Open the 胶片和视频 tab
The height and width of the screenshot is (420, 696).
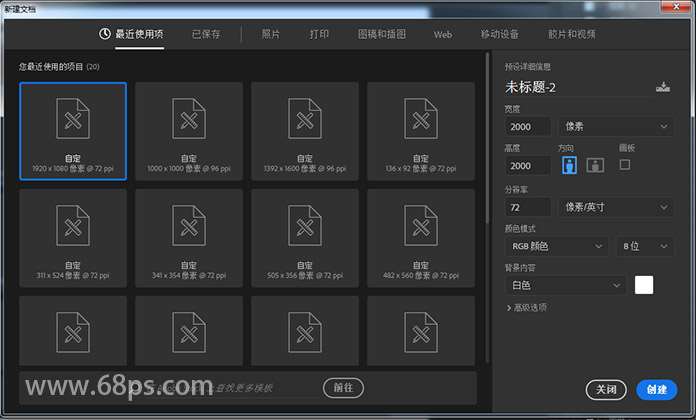tap(572, 34)
